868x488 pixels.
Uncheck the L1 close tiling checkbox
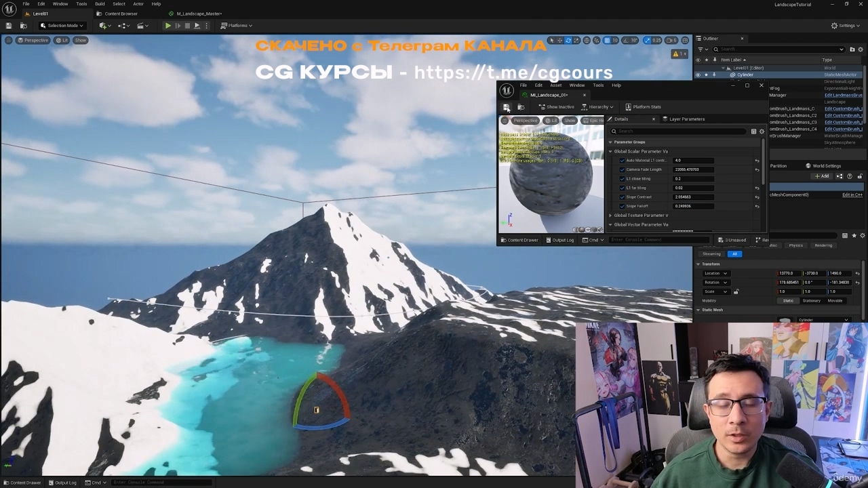623,179
